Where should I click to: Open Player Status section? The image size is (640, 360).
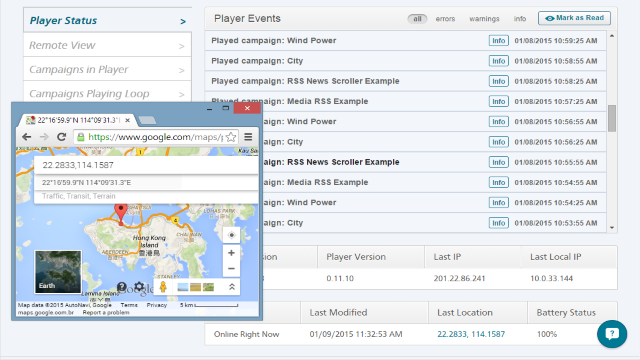(107, 20)
